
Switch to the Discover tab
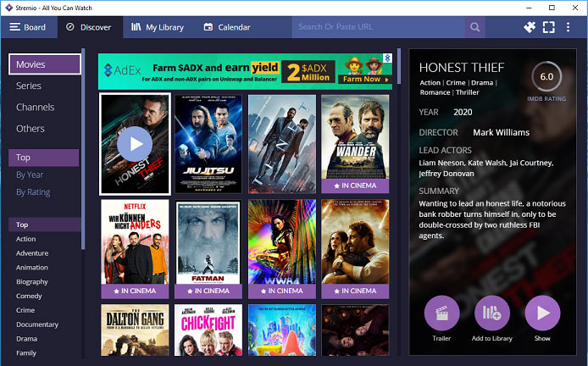[x=90, y=27]
